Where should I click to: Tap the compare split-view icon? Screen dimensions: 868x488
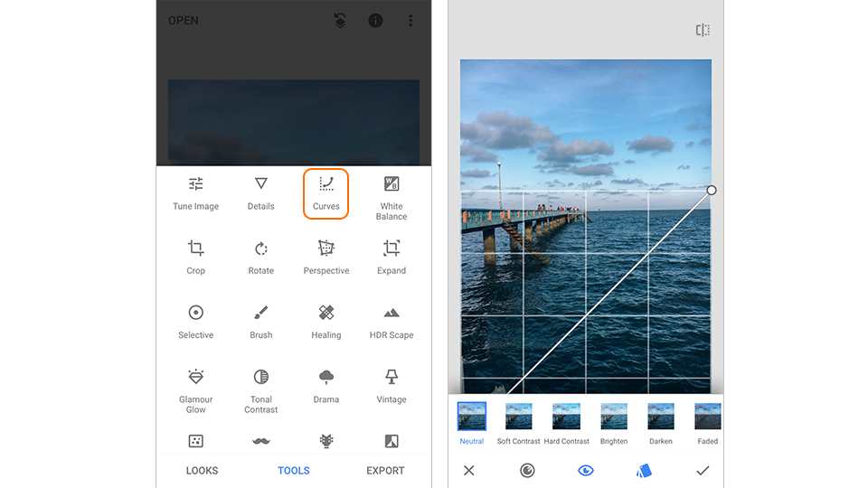703,30
